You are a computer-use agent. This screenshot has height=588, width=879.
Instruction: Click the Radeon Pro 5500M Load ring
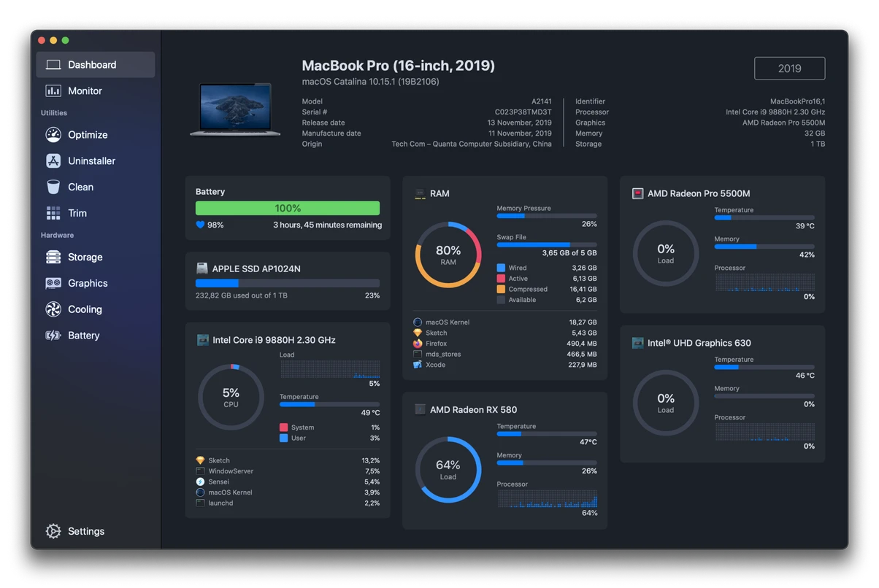(666, 254)
